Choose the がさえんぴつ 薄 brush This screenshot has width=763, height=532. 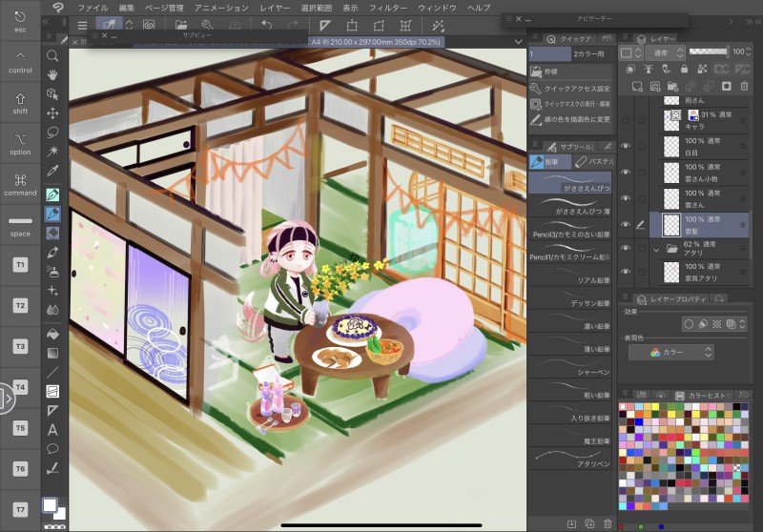[570, 206]
